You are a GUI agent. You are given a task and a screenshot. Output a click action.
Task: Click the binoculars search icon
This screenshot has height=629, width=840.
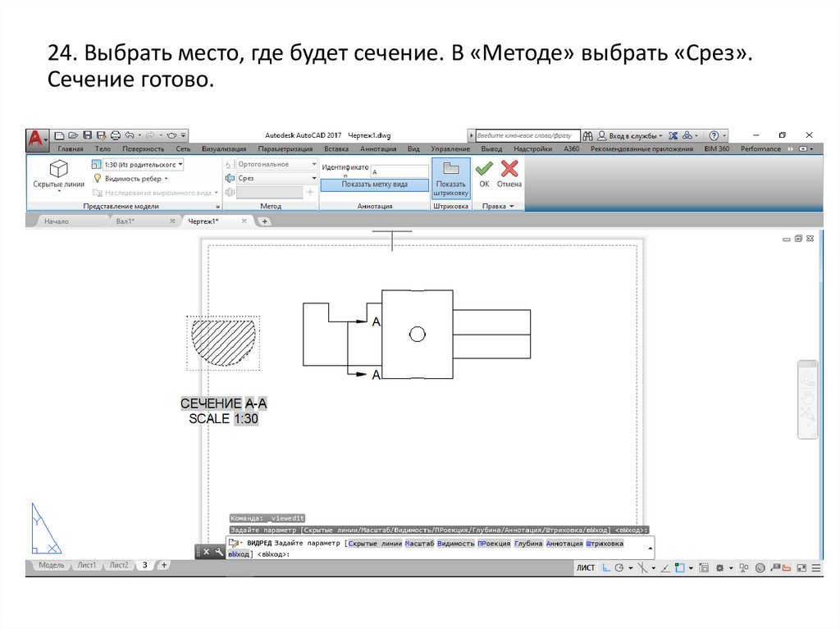587,135
